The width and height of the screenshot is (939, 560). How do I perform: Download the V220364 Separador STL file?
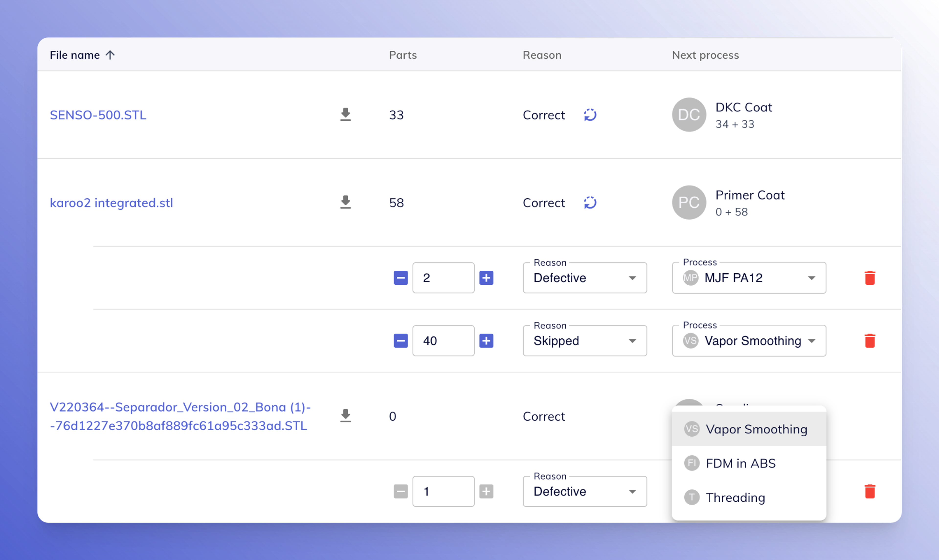346,416
